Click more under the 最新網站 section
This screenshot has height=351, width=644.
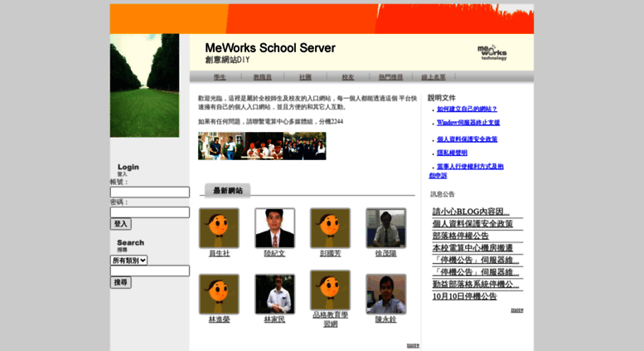414,345
